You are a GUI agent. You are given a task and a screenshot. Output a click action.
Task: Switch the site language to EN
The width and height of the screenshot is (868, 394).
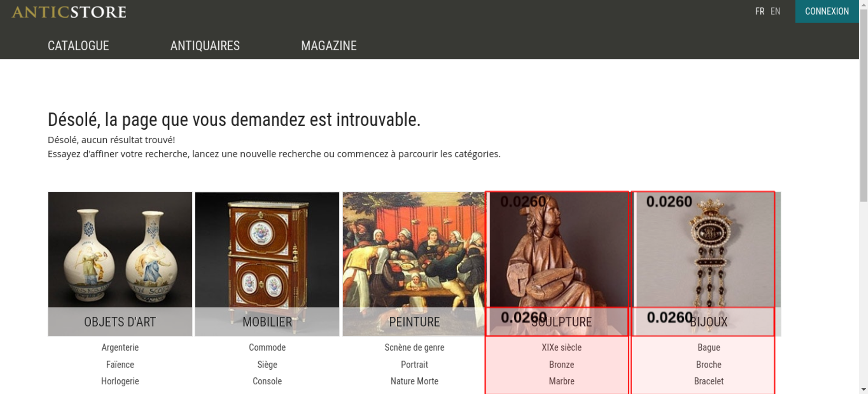776,11
